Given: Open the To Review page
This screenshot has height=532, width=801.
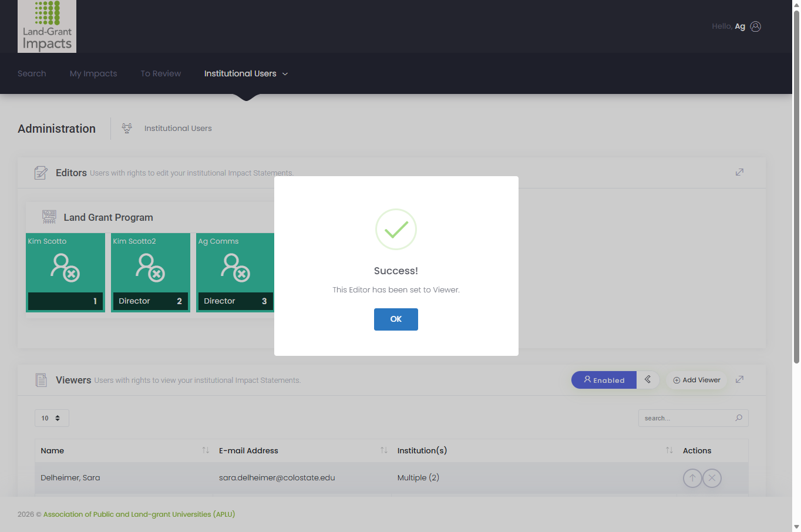Looking at the screenshot, I should point(161,73).
